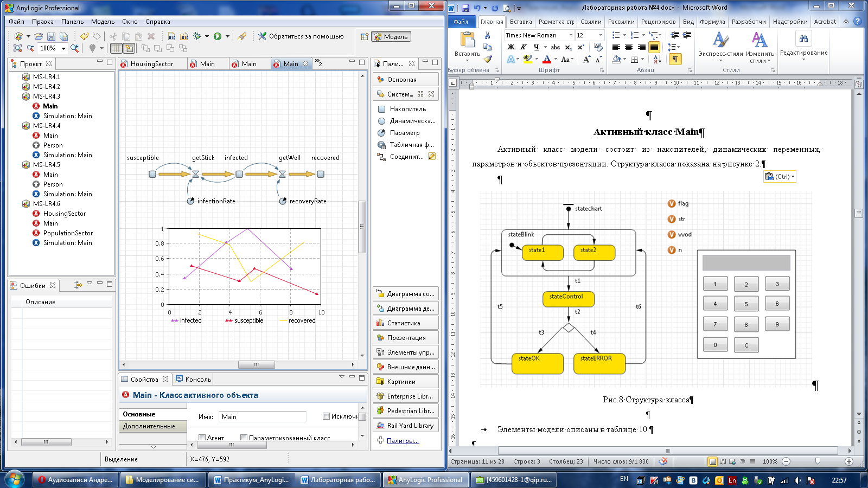Click zoom in magnifier icon in AnyLogic
The image size is (868, 488).
pos(75,48)
